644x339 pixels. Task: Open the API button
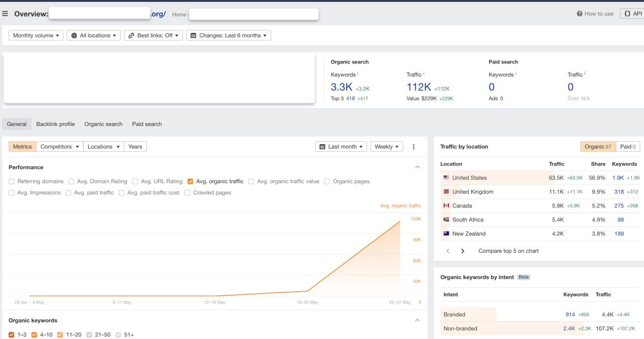coord(632,14)
